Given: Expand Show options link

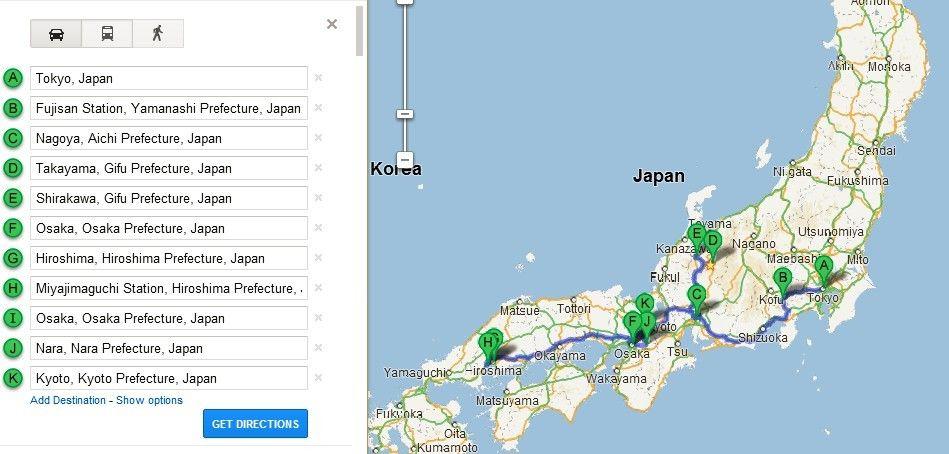Looking at the screenshot, I should [x=149, y=400].
